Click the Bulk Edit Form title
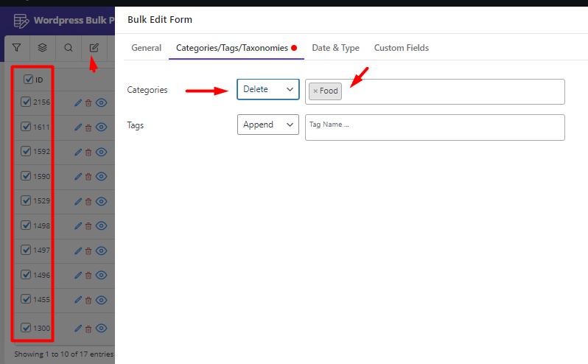This screenshot has height=364, width=588. 160,19
